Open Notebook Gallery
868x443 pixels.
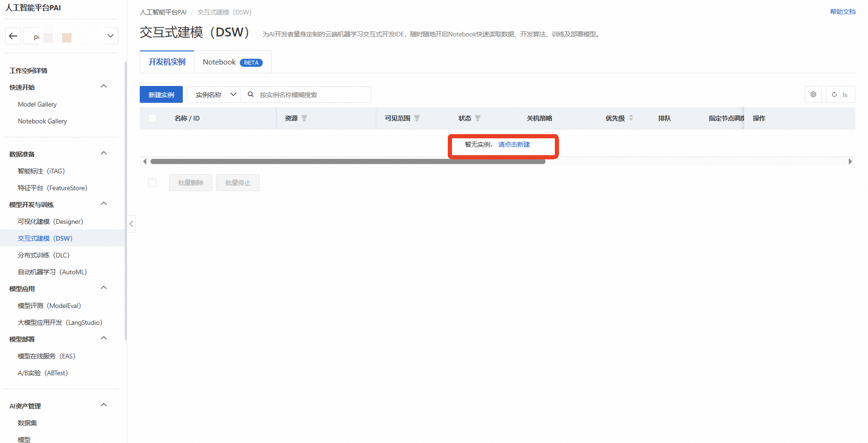coord(43,121)
